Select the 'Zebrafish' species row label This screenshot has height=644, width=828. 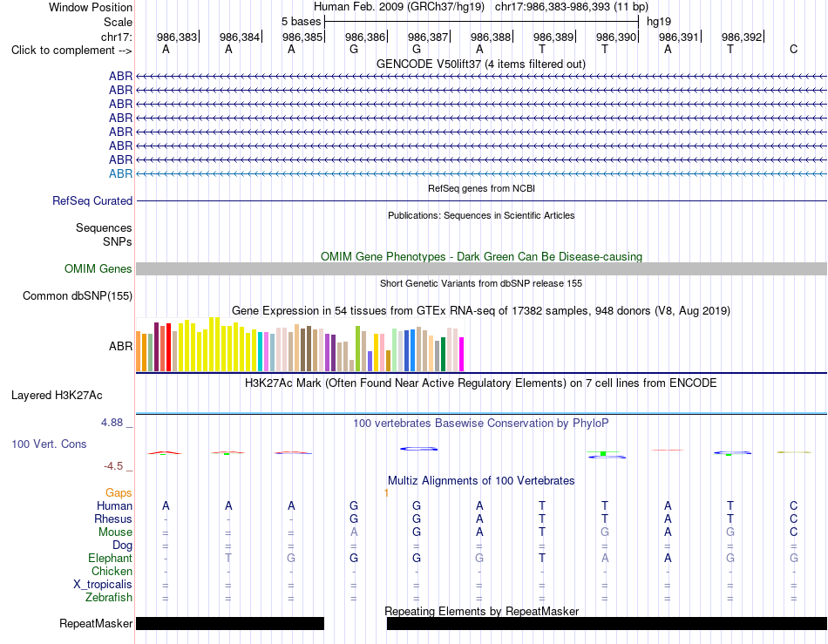tap(109, 598)
